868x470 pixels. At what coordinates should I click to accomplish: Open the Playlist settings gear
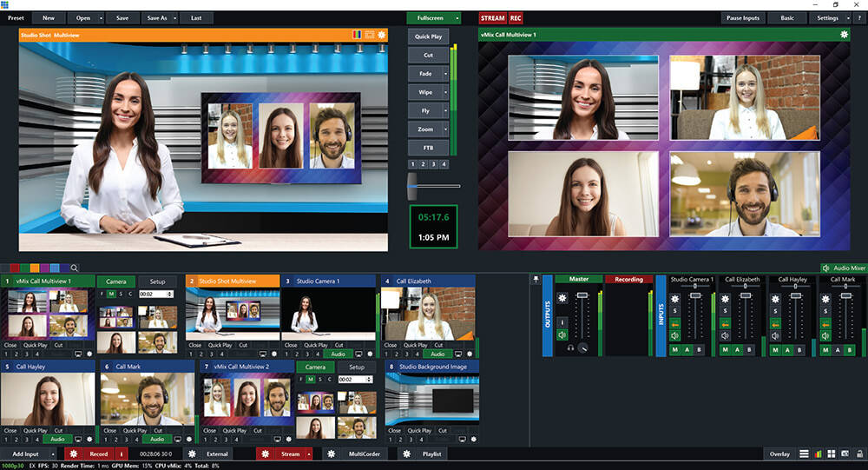click(404, 453)
